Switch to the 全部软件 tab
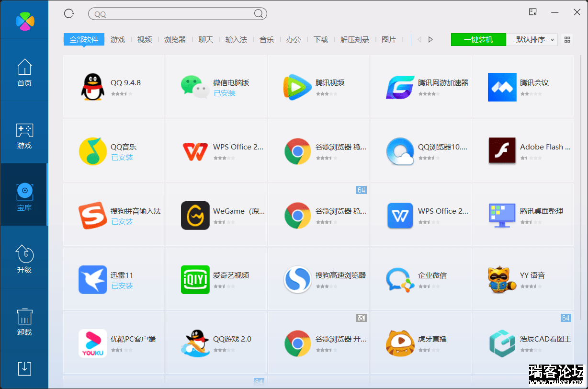Screen dimensions: 588x389 (84, 39)
